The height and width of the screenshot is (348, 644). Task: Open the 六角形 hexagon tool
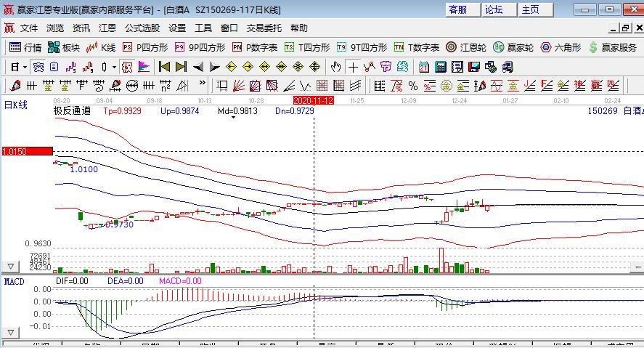(561, 48)
